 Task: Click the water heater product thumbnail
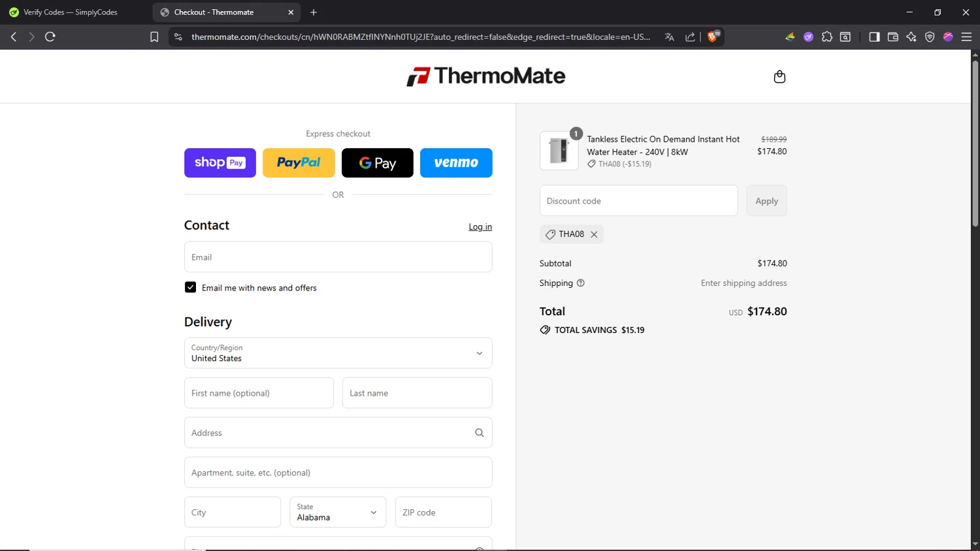559,151
